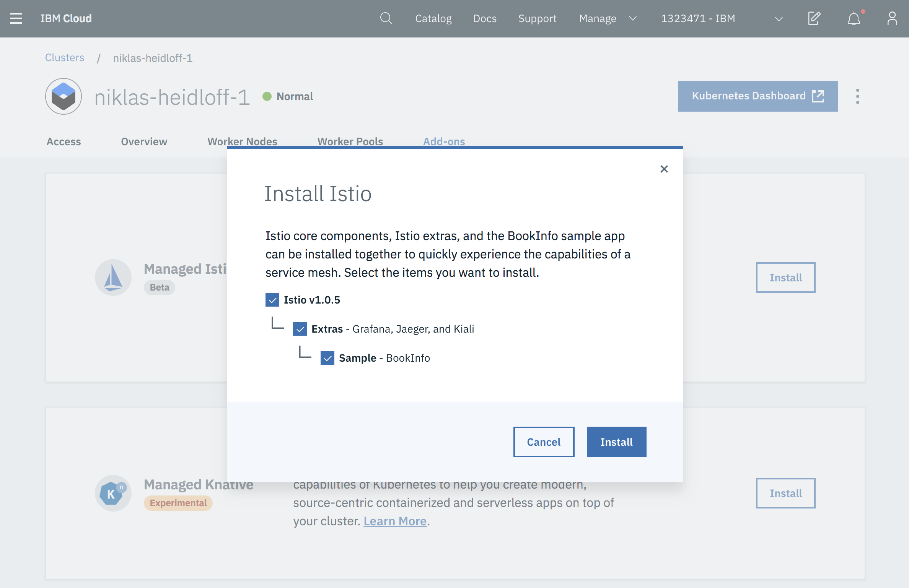Click the Managed Istio sail icon

[x=113, y=278]
